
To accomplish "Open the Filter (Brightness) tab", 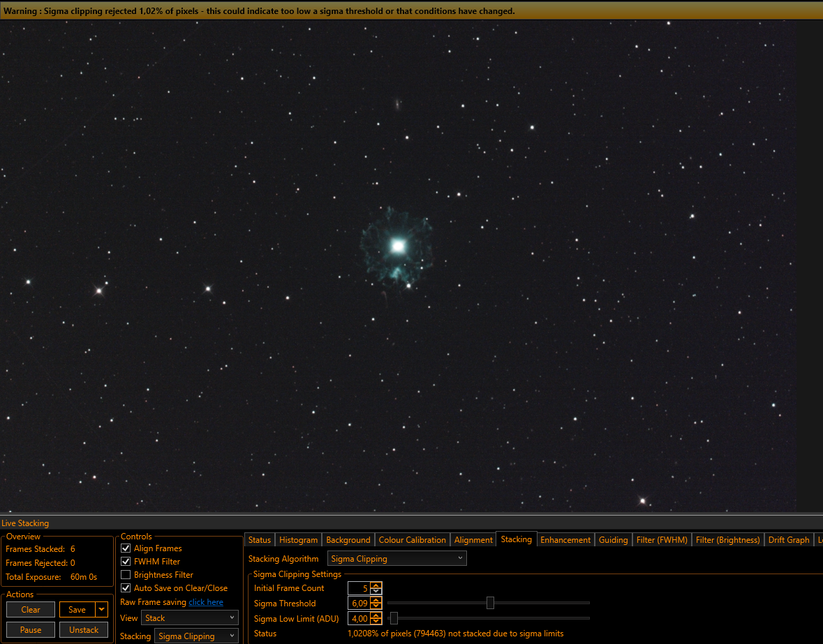I will 727,539.
